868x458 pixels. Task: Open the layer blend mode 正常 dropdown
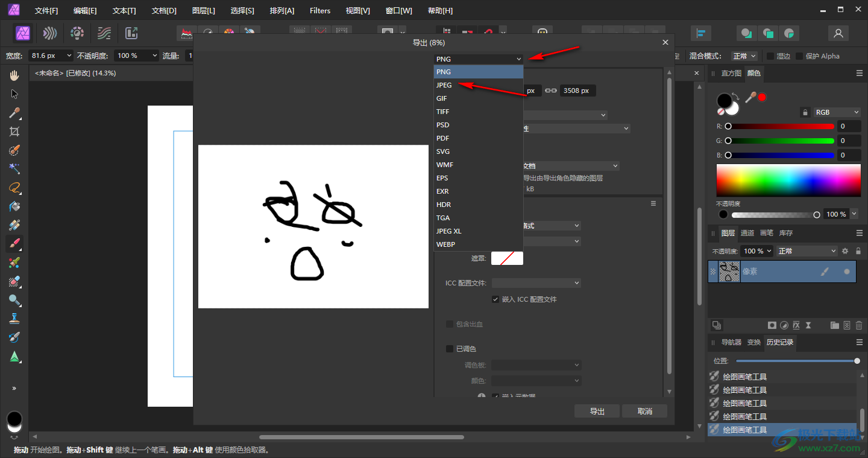tap(807, 251)
